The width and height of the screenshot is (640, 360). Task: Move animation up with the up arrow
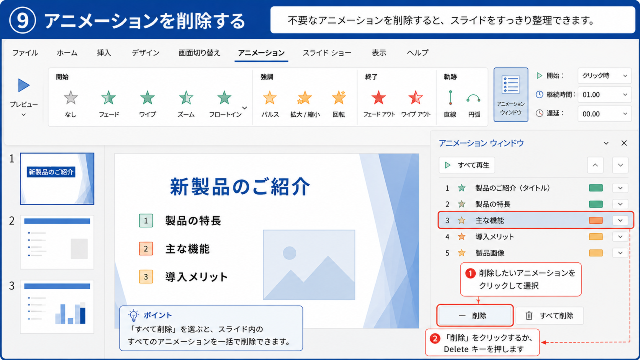pyautogui.click(x=595, y=165)
